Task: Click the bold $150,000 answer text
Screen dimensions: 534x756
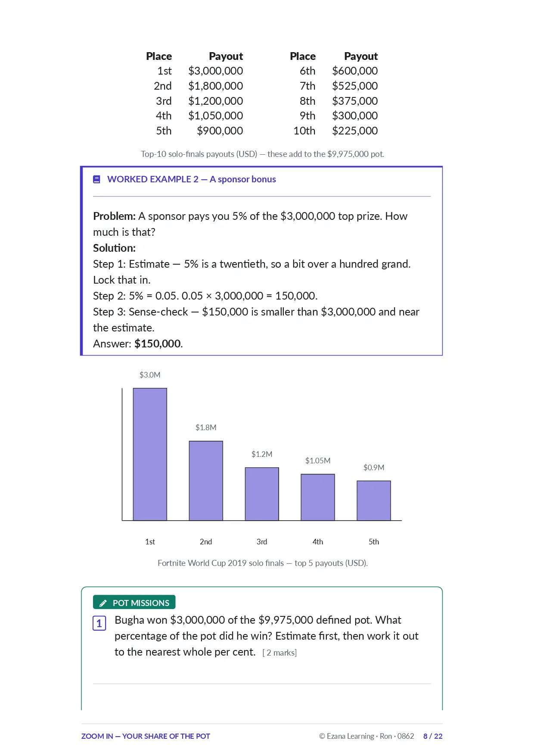Action: point(158,344)
